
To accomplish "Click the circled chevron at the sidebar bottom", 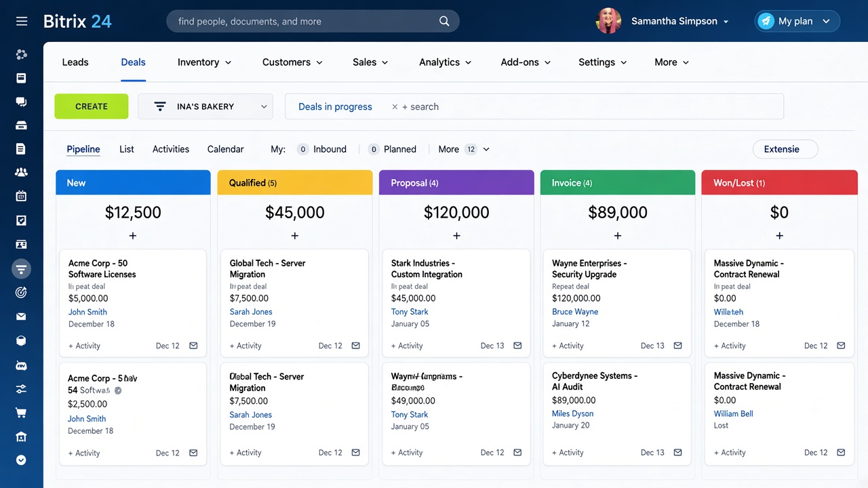I will [x=21, y=460].
